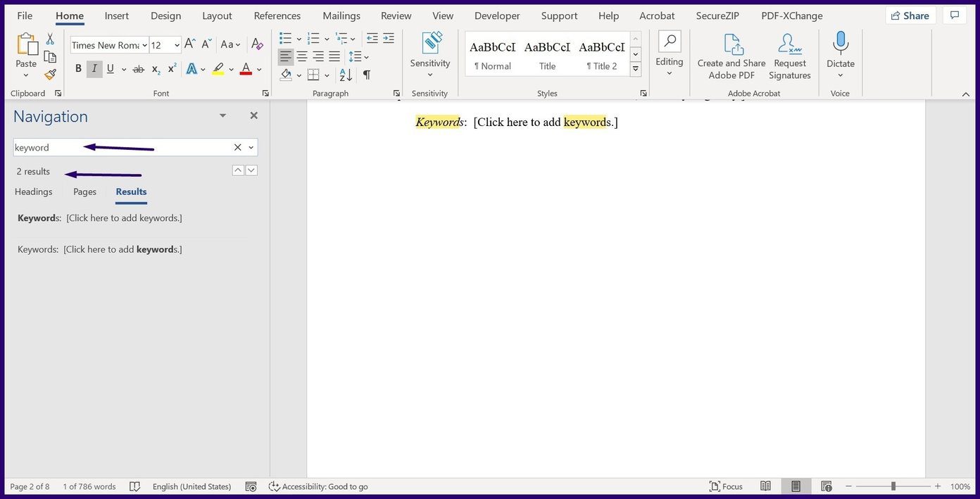The height and width of the screenshot is (499, 980).
Task: Clear all formatting with the eraser A icon
Action: 257,44
